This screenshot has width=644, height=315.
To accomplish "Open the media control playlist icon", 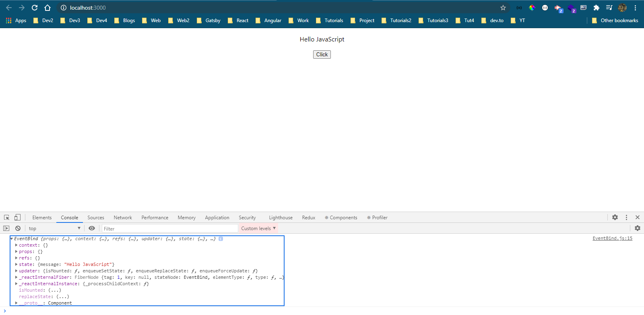I will 609,8.
